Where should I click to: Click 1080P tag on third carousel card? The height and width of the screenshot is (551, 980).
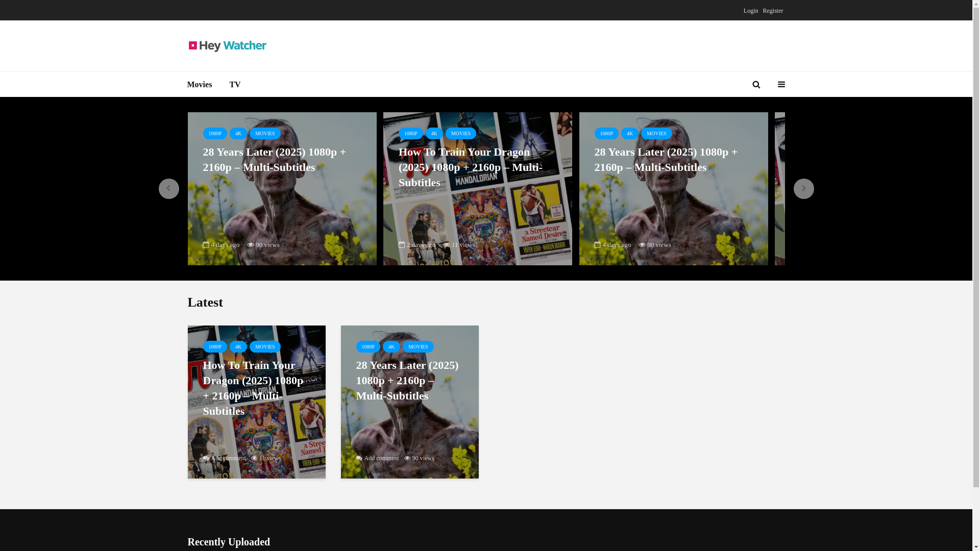(606, 134)
